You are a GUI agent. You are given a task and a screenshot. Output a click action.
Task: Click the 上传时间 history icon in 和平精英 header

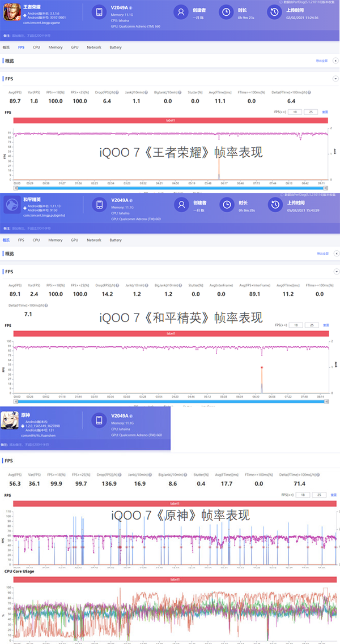coord(274,205)
